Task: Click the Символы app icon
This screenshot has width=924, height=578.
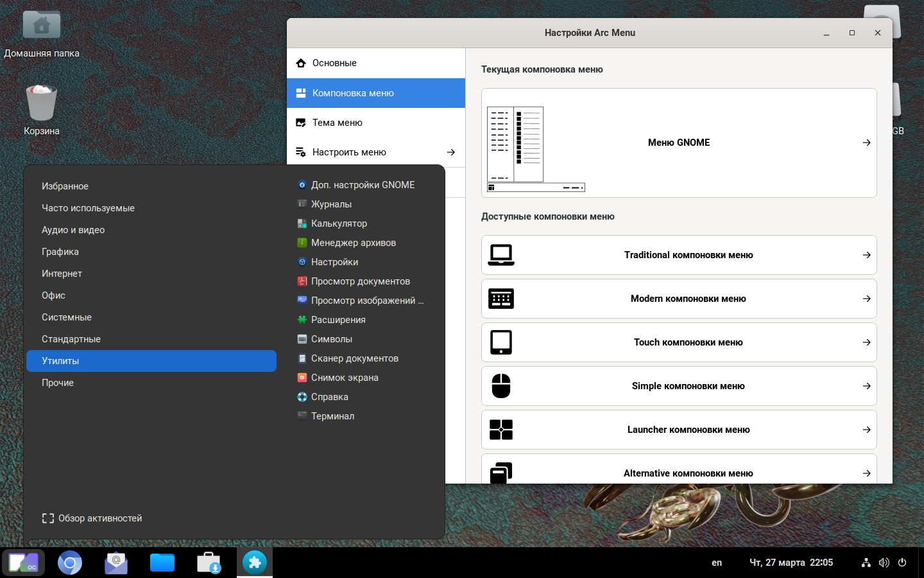Action: point(302,339)
